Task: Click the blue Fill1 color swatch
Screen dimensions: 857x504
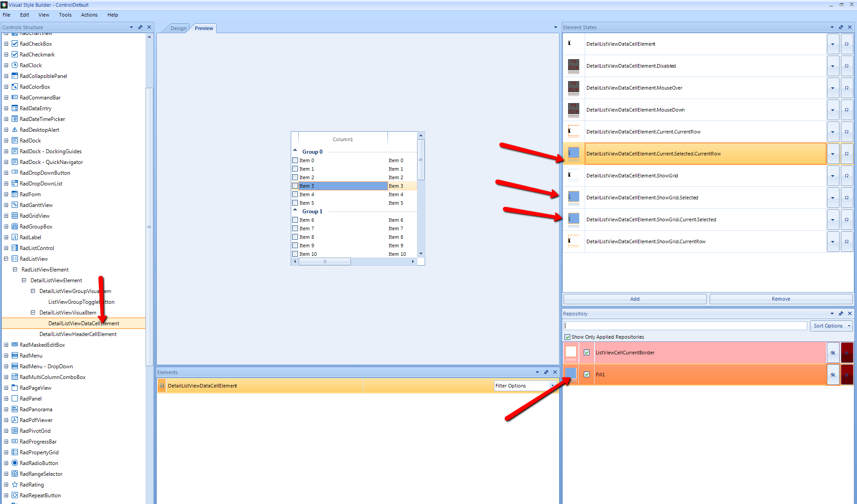Action: tap(571, 374)
